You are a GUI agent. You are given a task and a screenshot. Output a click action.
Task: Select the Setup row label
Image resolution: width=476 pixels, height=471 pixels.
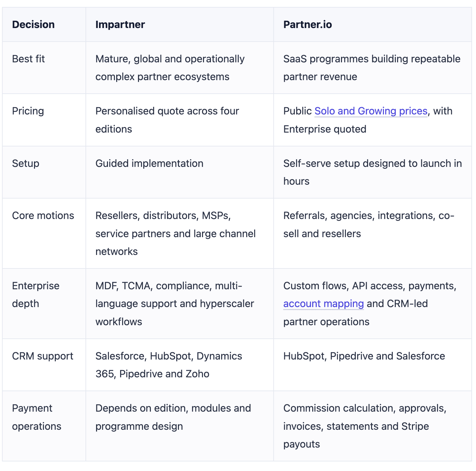click(26, 164)
